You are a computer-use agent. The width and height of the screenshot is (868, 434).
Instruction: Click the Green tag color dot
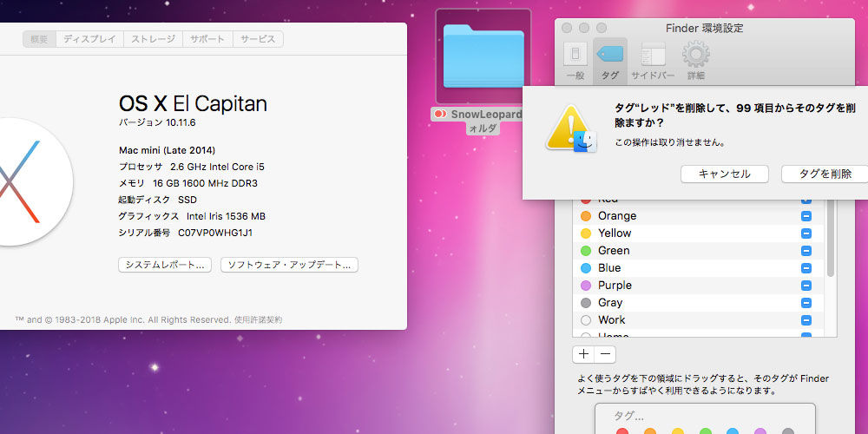[586, 251]
